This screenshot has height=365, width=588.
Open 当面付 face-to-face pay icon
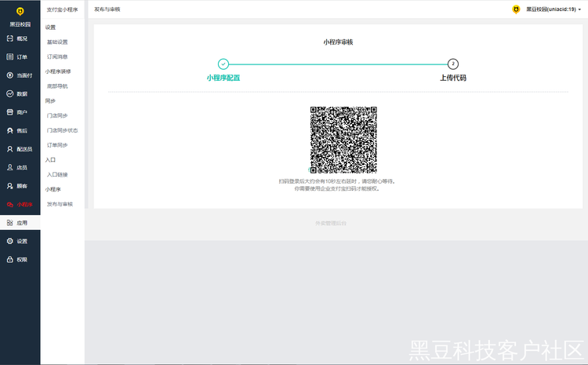pos(10,75)
